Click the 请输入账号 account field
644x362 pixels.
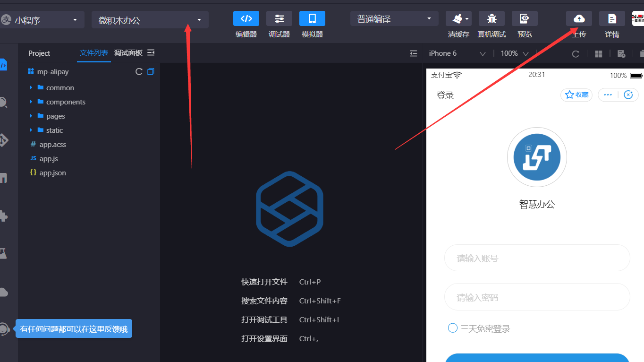pos(537,258)
